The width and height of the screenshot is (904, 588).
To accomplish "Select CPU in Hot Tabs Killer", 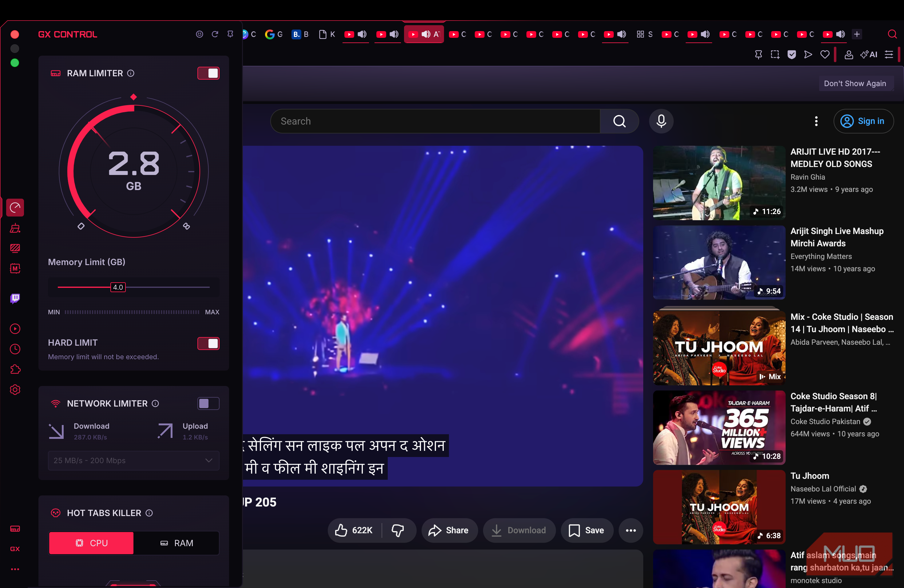I will tap(91, 543).
